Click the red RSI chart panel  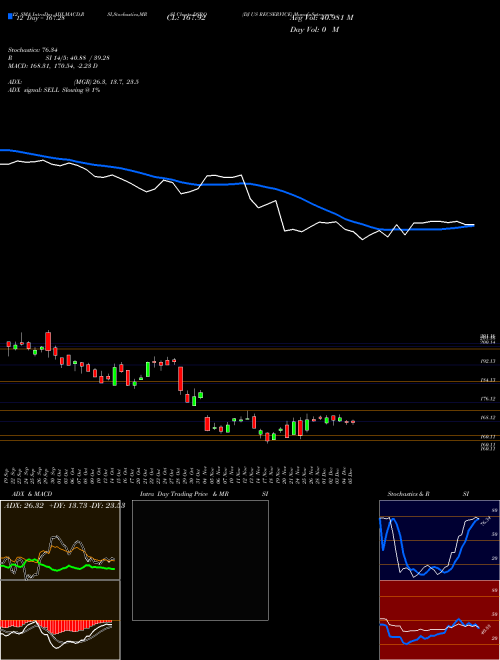439,620
